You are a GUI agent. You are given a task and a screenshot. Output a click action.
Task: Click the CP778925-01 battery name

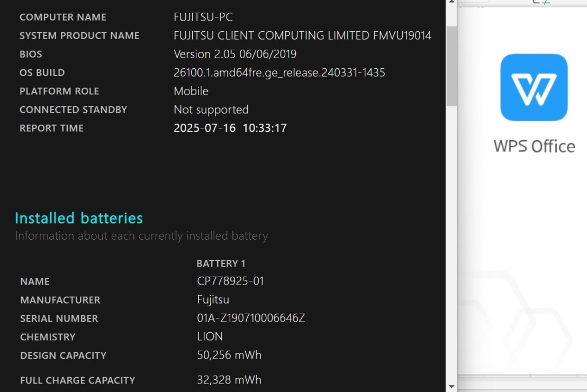tap(231, 281)
